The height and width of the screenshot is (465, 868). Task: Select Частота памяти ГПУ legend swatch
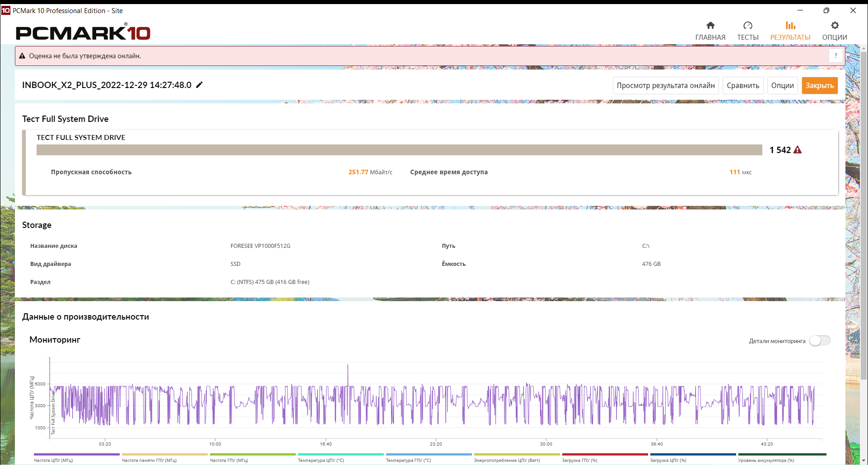[x=165, y=454]
